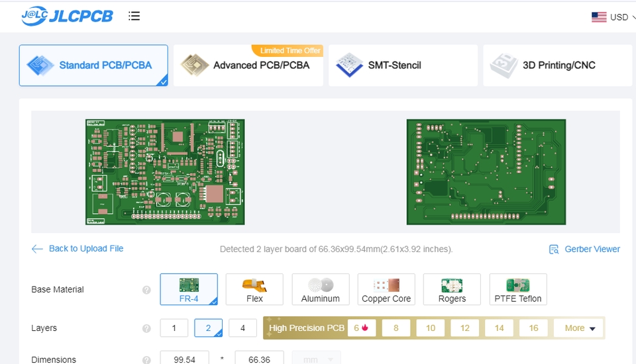Screen dimensions: 636x364
Task: Choose 6 layers high precision option
Action: [x=362, y=328]
